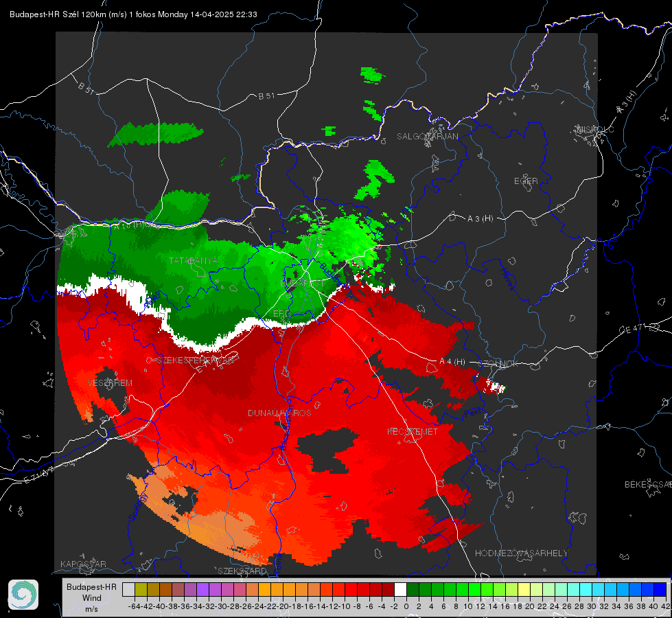
Task: Select the cyan swatch between 28 and 30
Action: tap(586, 589)
